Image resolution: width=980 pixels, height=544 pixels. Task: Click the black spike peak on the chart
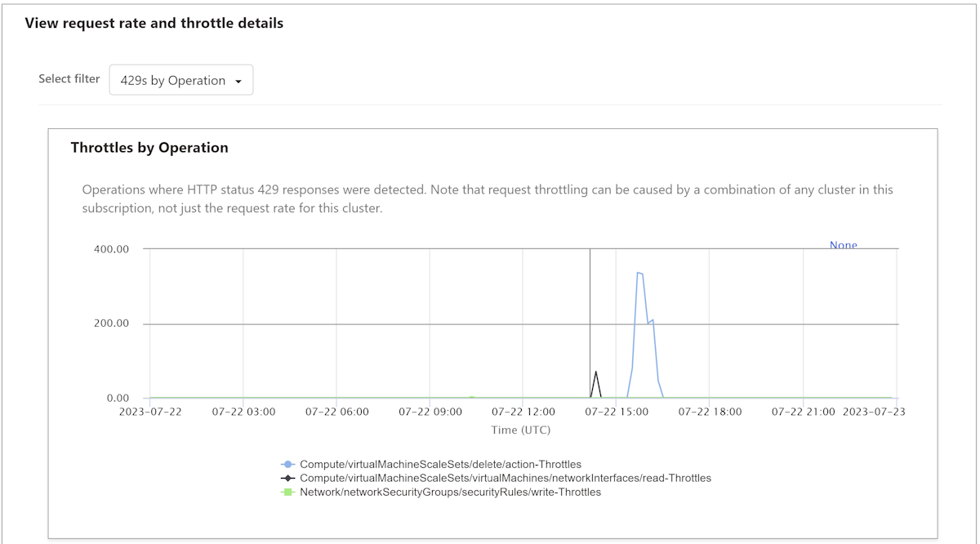[595, 372]
